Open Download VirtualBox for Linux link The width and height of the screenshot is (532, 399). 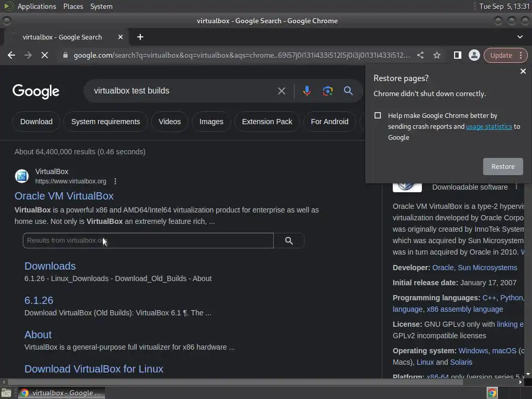(94, 369)
